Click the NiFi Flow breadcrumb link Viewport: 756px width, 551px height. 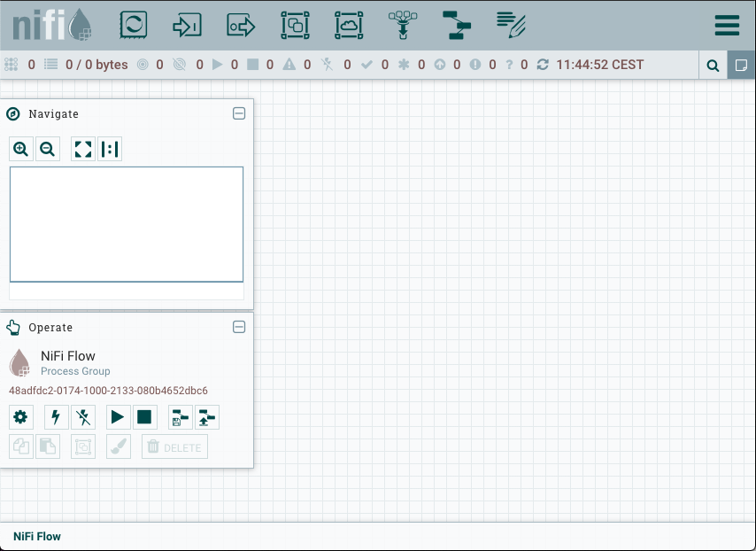tap(37, 537)
